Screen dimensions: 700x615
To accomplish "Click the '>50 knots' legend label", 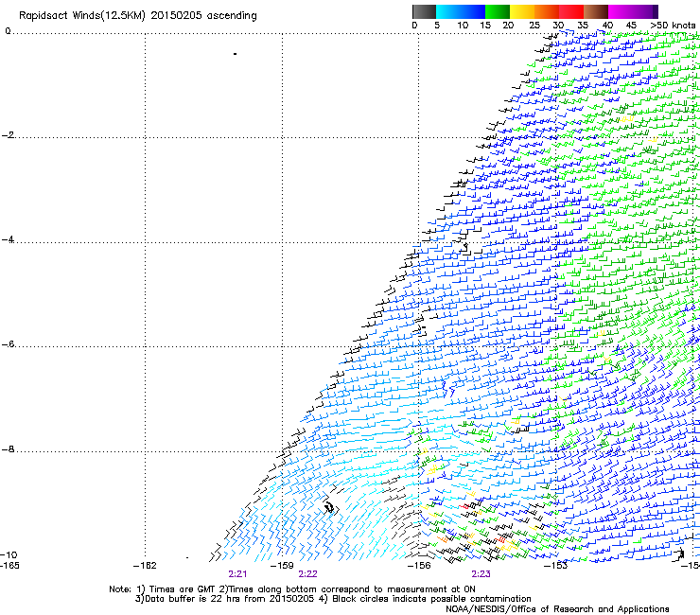I will [673, 26].
